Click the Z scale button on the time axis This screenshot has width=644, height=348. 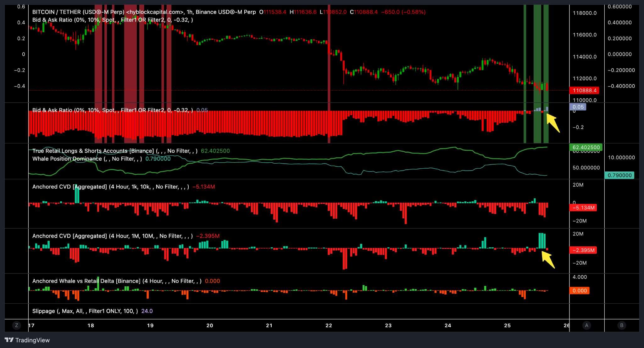(x=16, y=325)
